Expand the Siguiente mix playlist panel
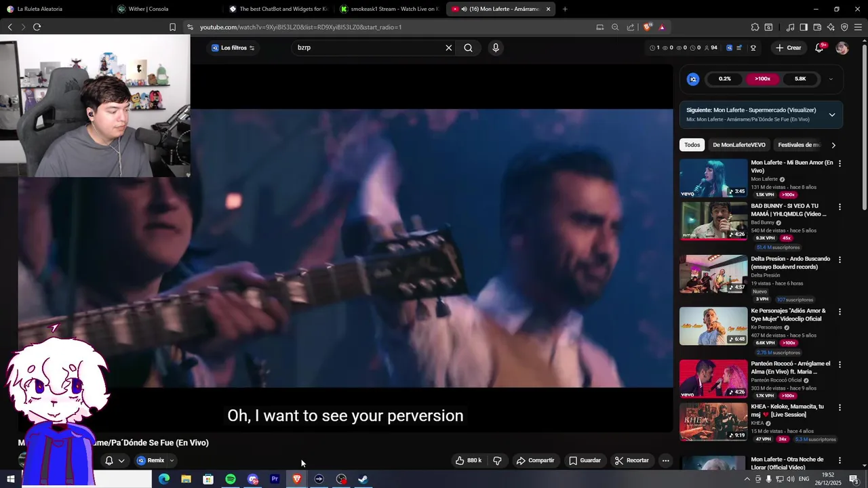Viewport: 868px width, 488px height. tap(832, 115)
